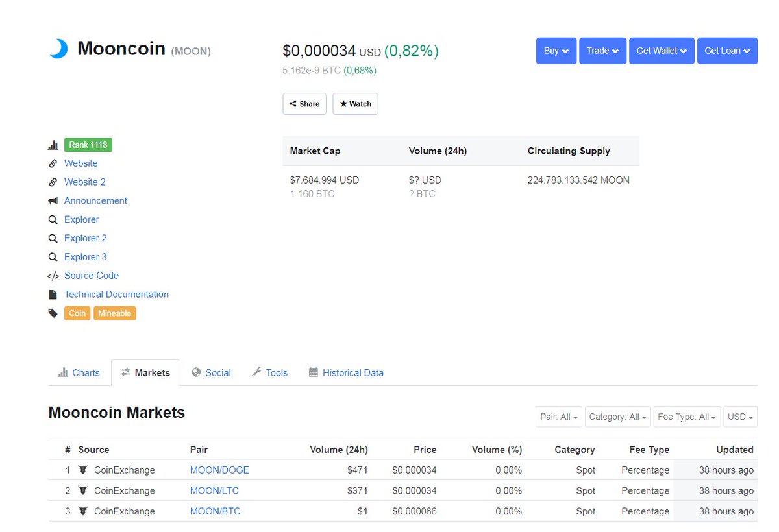The width and height of the screenshot is (779, 532).
Task: Sort by the Category column header
Action: coord(575,450)
